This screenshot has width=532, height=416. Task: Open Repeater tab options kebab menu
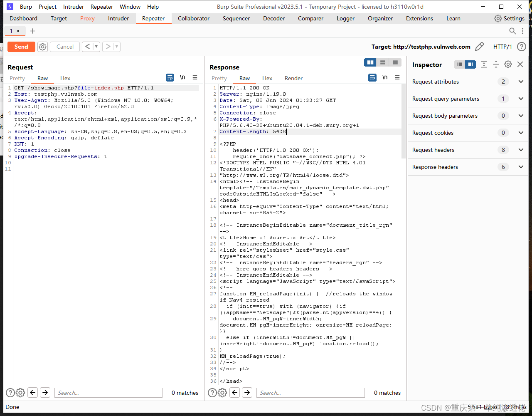[523, 31]
